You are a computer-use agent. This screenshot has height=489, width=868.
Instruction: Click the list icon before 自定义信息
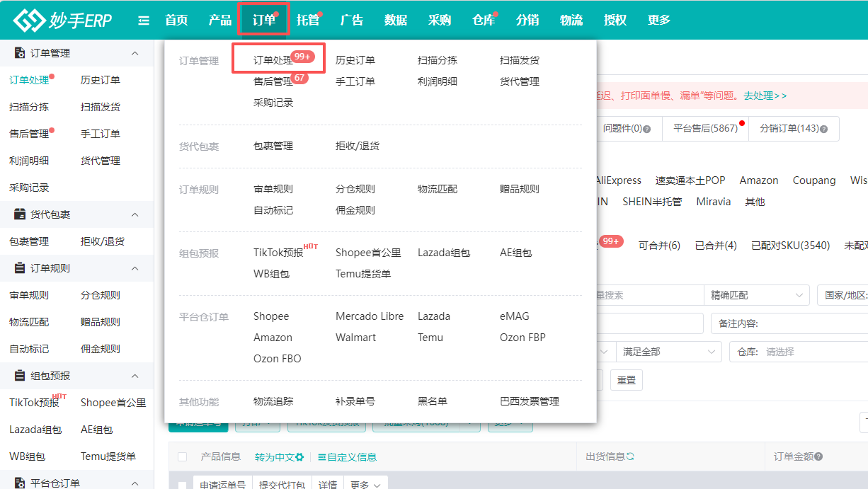click(321, 456)
